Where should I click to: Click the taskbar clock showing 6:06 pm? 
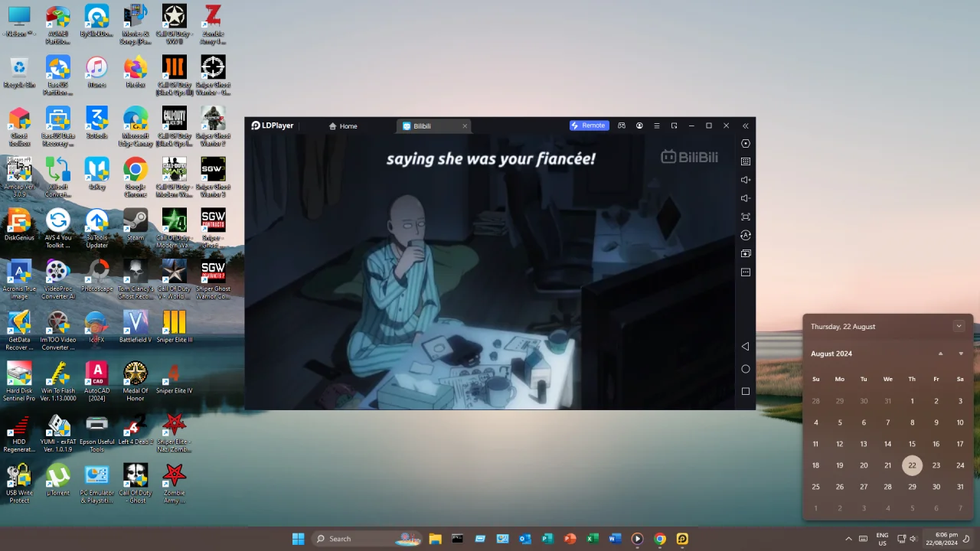pyautogui.click(x=941, y=539)
